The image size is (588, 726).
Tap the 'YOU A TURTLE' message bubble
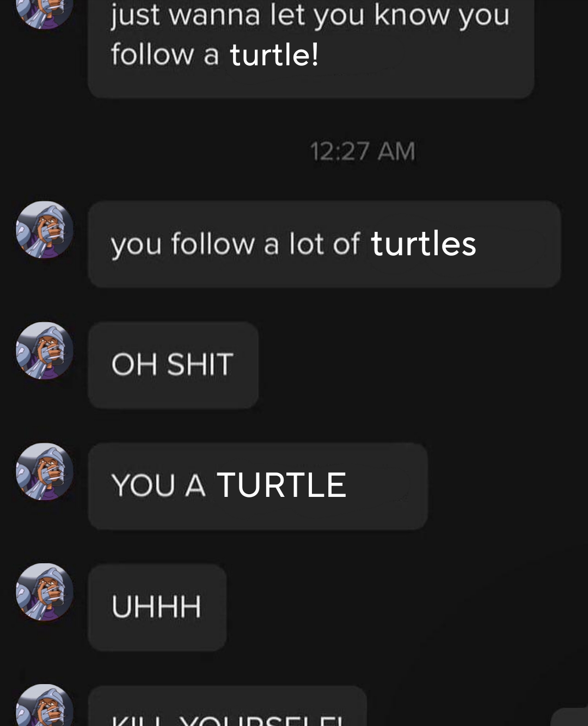(x=258, y=485)
